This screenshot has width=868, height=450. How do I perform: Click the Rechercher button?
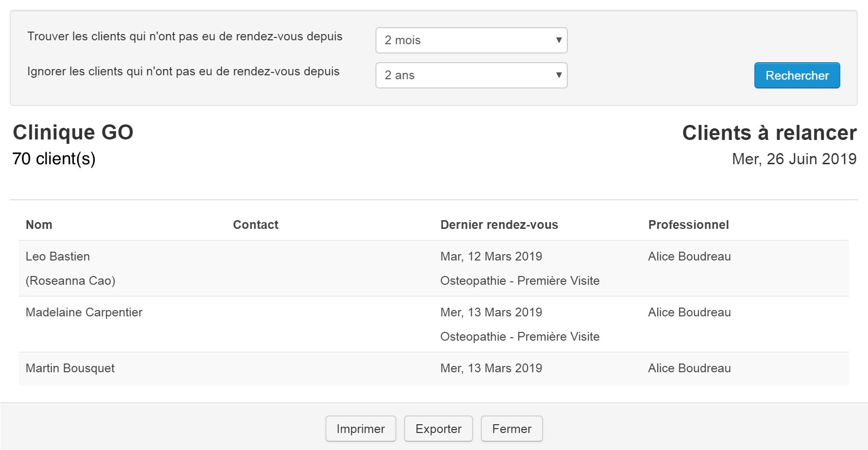pyautogui.click(x=797, y=75)
